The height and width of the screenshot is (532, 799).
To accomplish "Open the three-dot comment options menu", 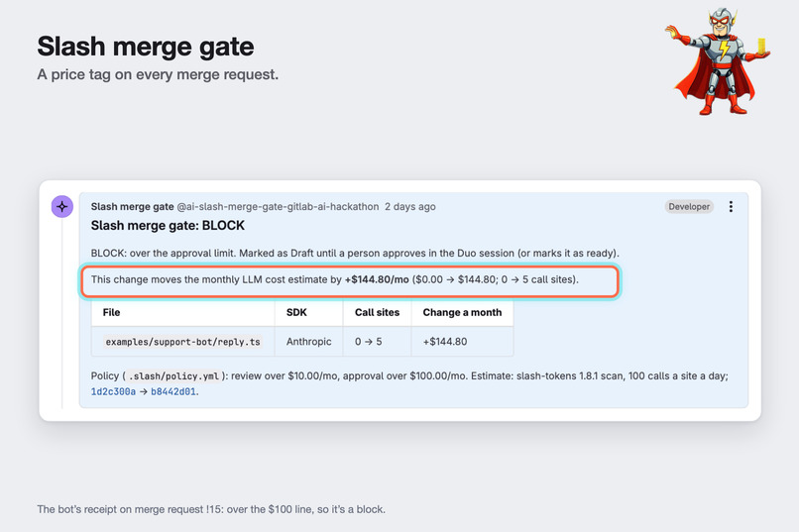I will point(731,206).
